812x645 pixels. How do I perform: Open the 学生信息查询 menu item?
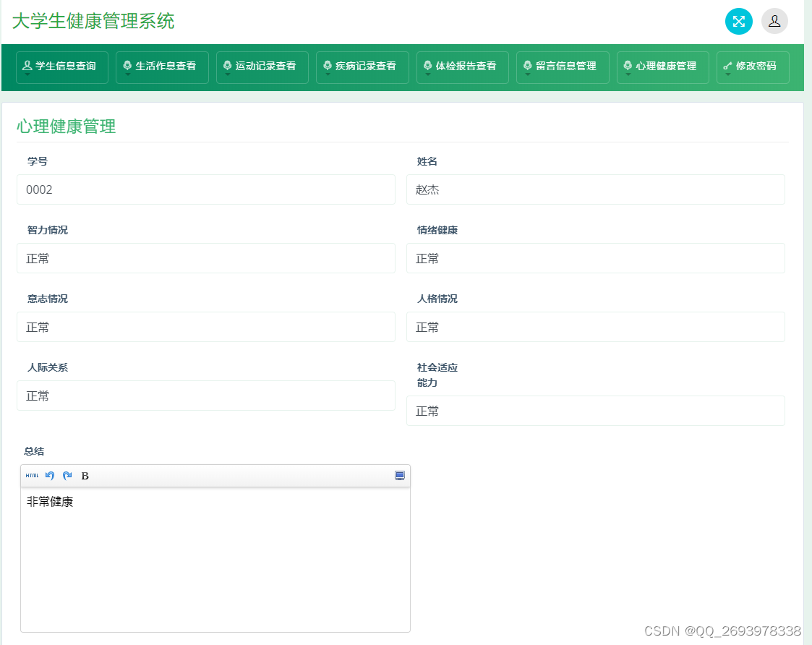coord(61,67)
